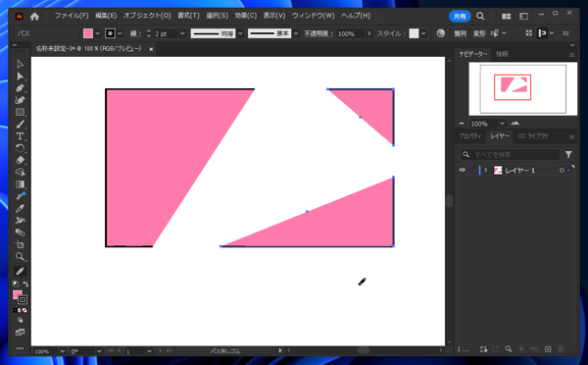
Task: Open the Arrange Documents icon
Action: click(507, 16)
